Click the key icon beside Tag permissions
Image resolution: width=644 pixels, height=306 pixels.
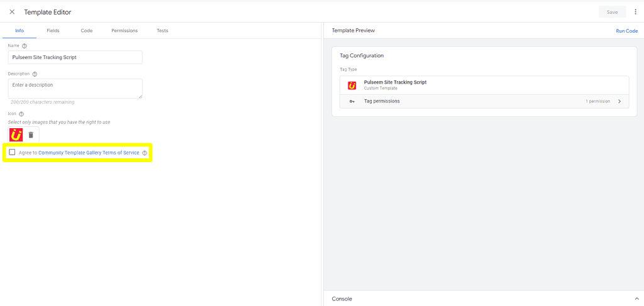coord(352,101)
